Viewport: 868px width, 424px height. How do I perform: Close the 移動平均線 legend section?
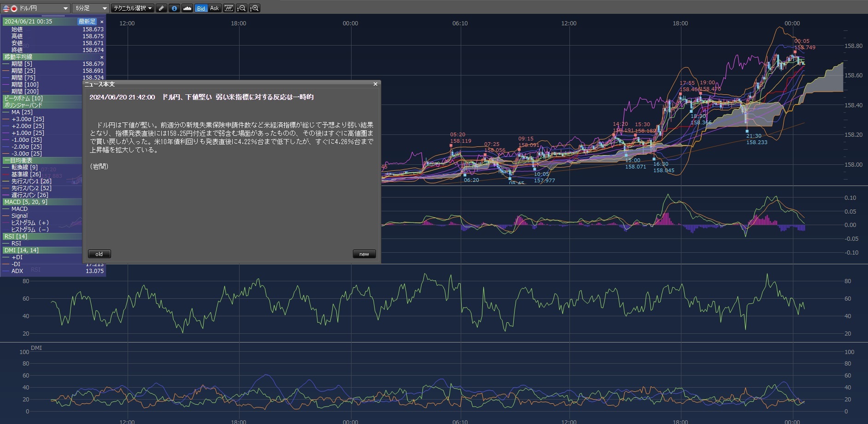[x=102, y=57]
